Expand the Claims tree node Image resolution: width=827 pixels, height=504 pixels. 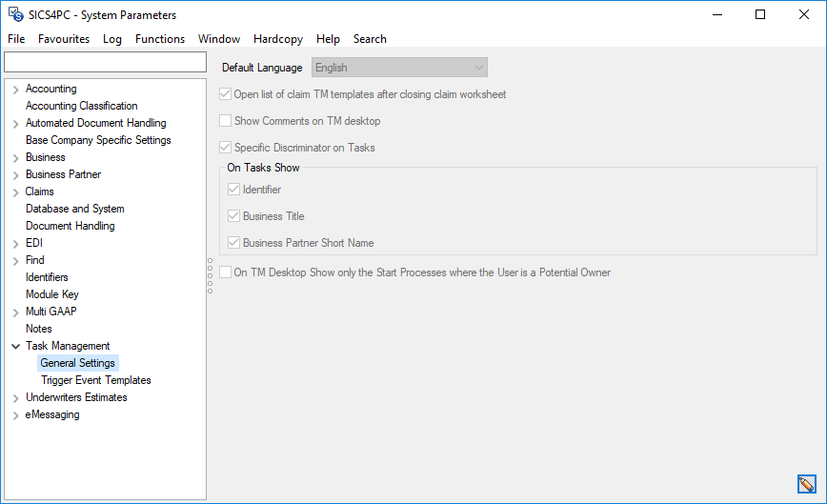(16, 192)
